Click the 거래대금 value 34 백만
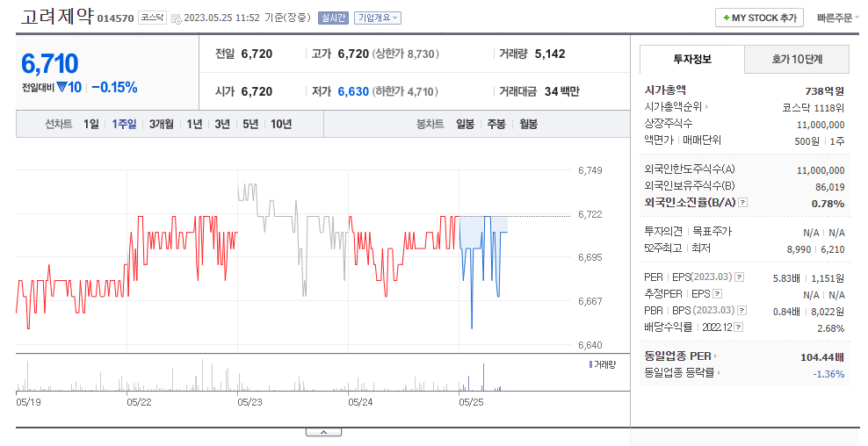 [561, 91]
